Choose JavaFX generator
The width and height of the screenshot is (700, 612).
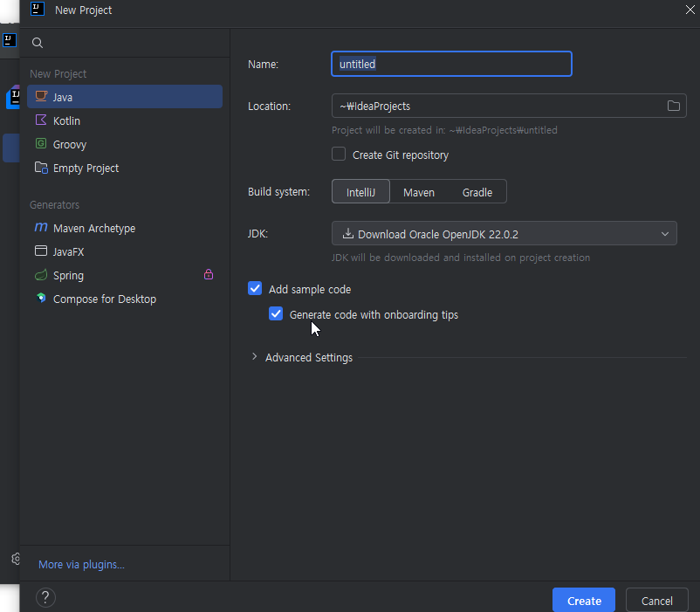125,251
